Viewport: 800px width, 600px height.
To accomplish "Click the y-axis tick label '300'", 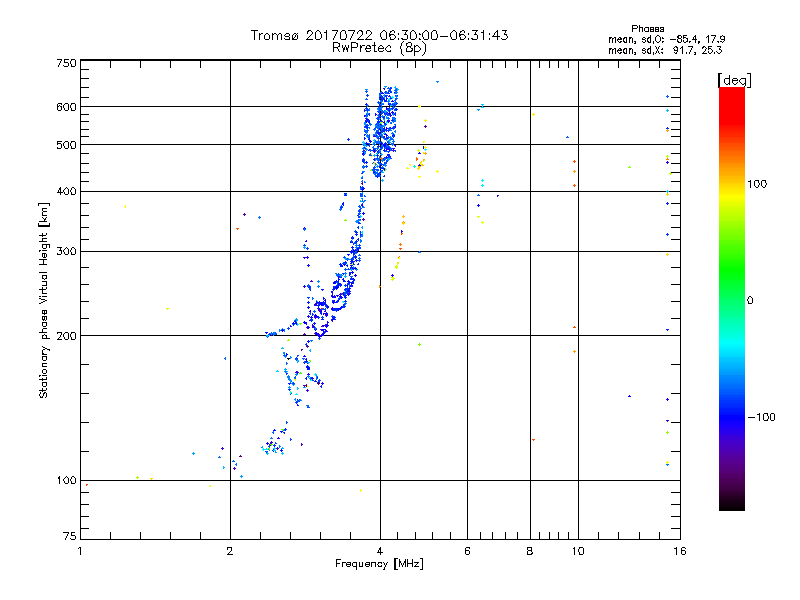I will click(66, 252).
